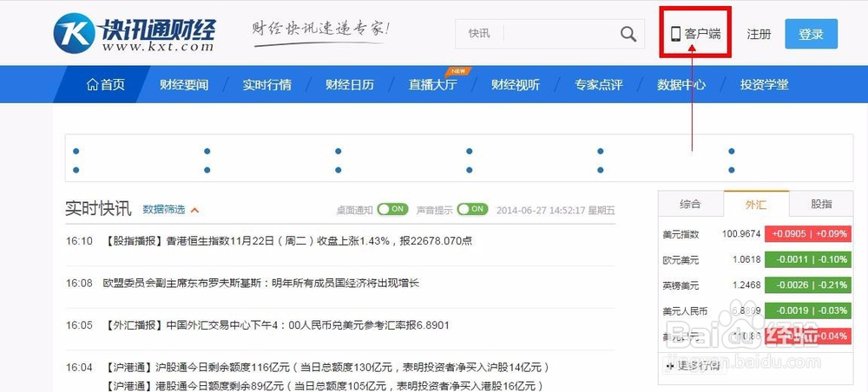This screenshot has height=392, width=868.
Task: Click the blue 登录 button
Action: (811, 34)
